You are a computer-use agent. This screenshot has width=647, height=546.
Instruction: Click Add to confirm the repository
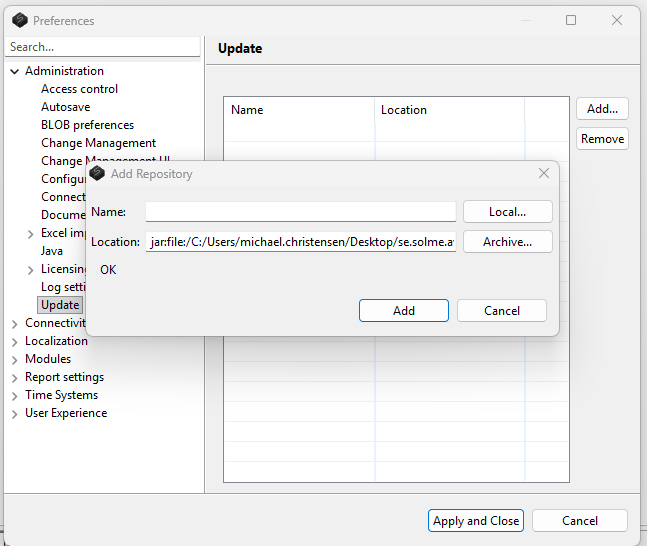tap(403, 311)
